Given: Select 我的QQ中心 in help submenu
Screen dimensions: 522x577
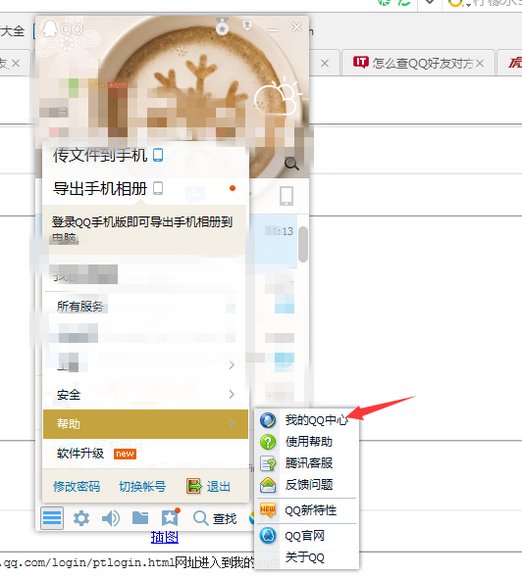Looking at the screenshot, I should [x=307, y=420].
